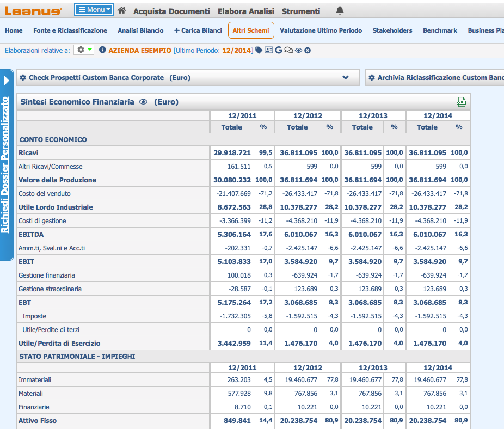
Task: Open the comments speech bubble icon
Action: pyautogui.click(x=288, y=50)
